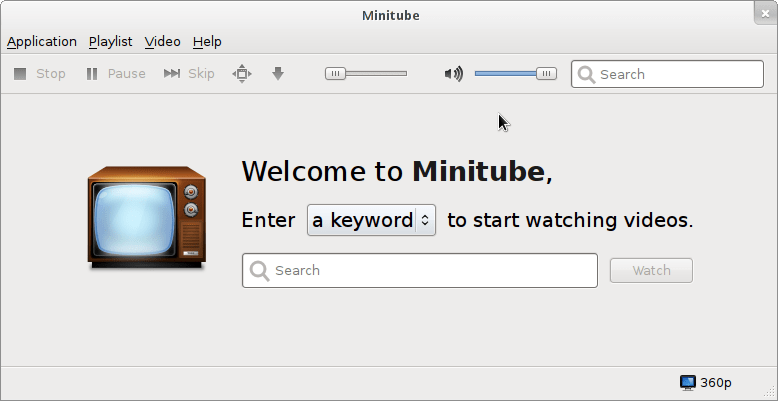The width and height of the screenshot is (778, 401).
Task: Click the Watch button
Action: pyautogui.click(x=651, y=270)
